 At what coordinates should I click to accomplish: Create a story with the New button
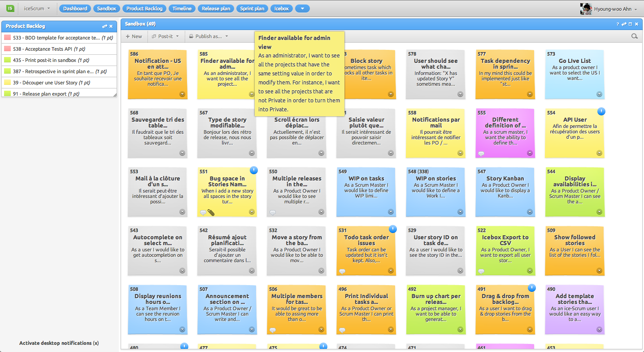134,36
